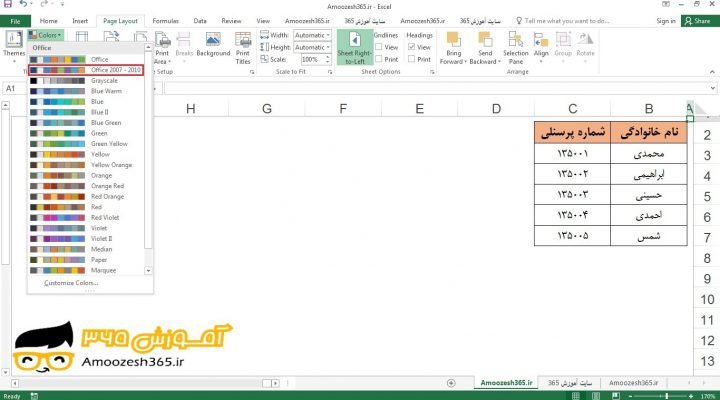The image size is (720, 400).
Task: Open the Insert tab
Action: (x=80, y=21)
